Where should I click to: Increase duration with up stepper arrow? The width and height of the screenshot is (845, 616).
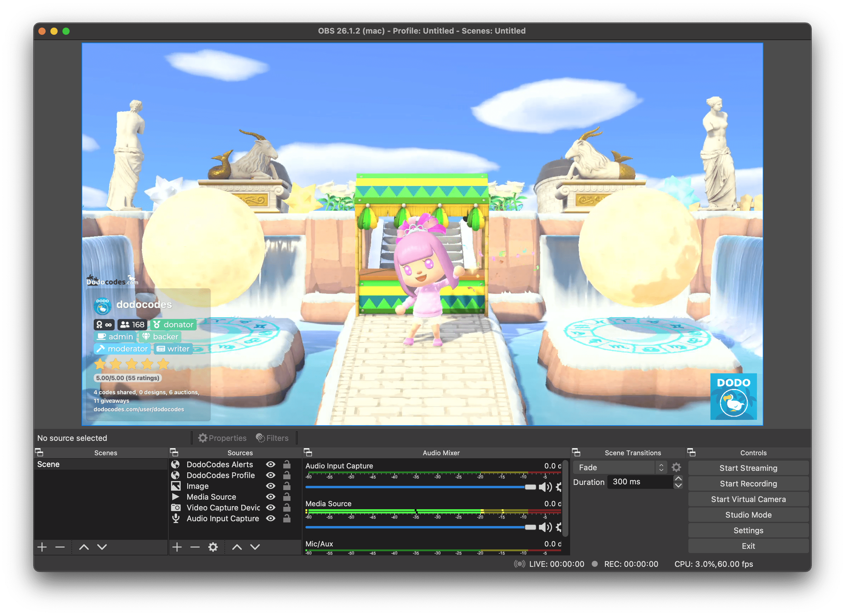[x=678, y=478]
